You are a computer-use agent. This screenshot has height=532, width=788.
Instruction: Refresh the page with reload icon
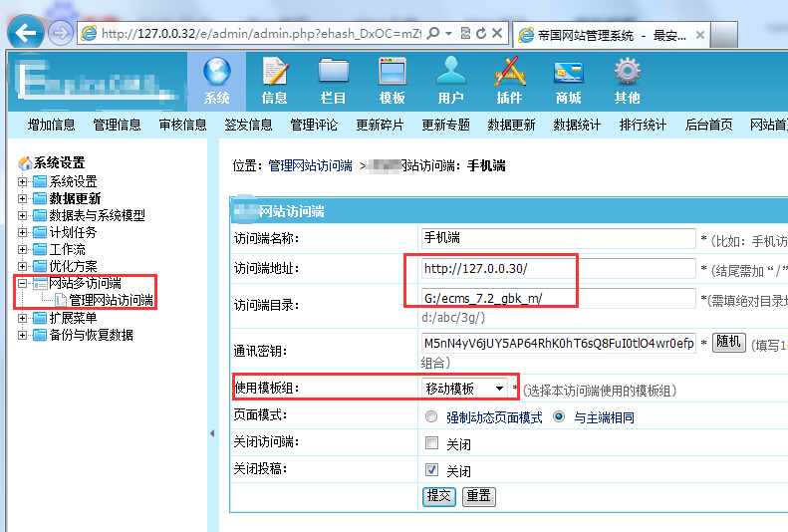tap(481, 34)
